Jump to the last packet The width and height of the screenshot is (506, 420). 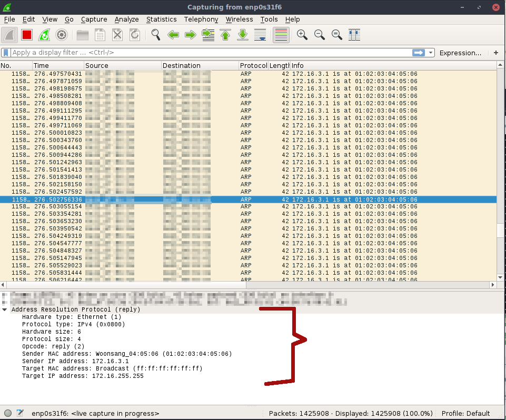(x=243, y=35)
